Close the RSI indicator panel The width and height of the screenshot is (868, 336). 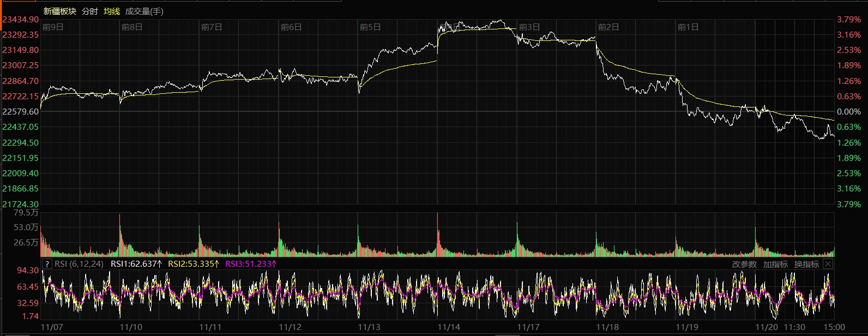click(828, 264)
